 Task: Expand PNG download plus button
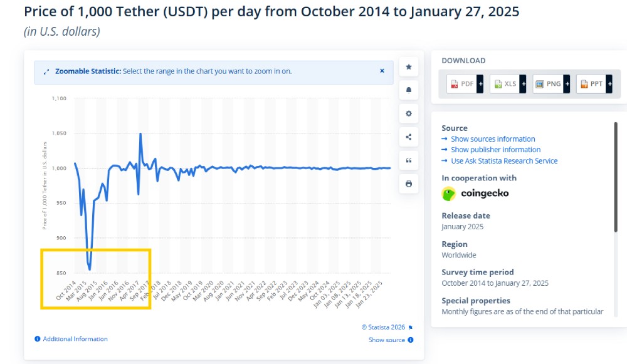click(x=567, y=84)
